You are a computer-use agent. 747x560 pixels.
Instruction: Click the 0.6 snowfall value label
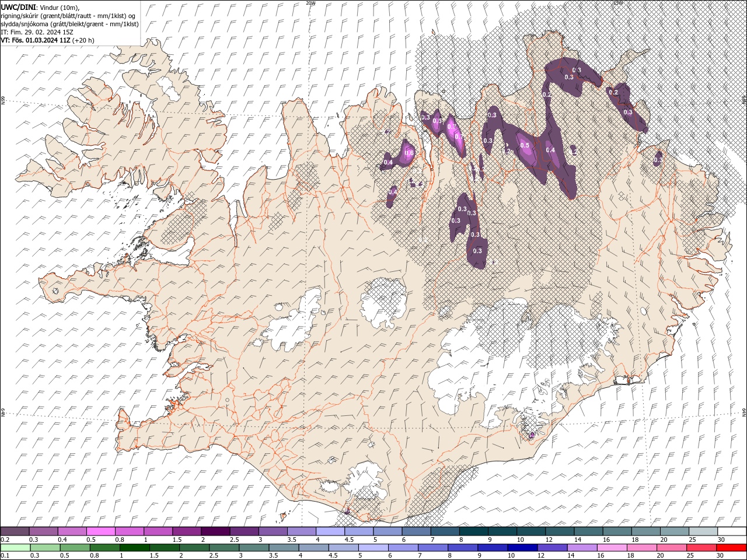point(409,153)
